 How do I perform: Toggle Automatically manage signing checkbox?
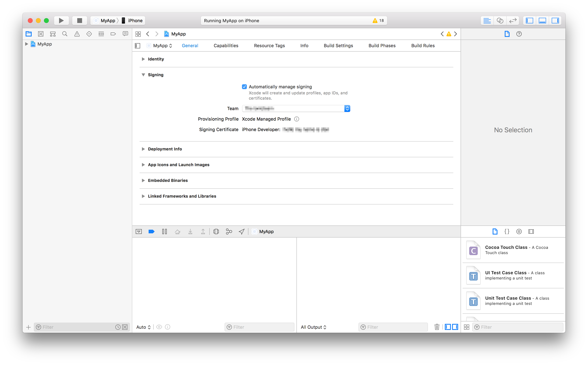point(245,87)
